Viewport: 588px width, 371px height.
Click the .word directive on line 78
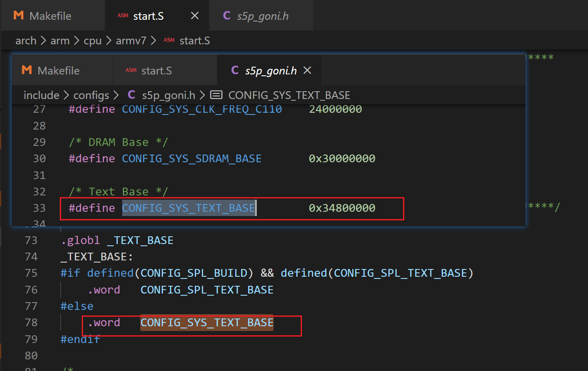tap(104, 322)
